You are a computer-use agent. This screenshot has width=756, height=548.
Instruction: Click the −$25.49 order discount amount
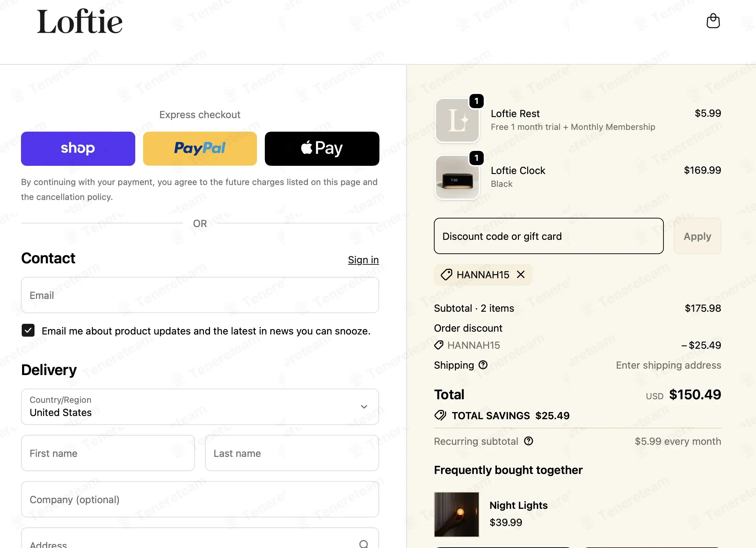[701, 345]
